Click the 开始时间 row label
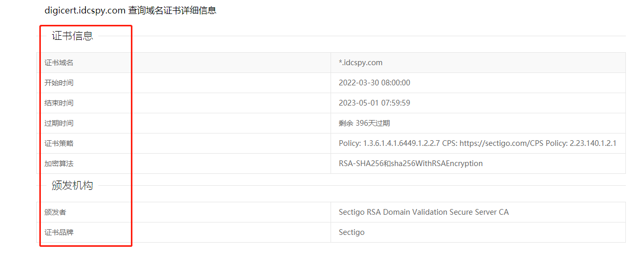This screenshot has height=253, width=644. tap(59, 83)
